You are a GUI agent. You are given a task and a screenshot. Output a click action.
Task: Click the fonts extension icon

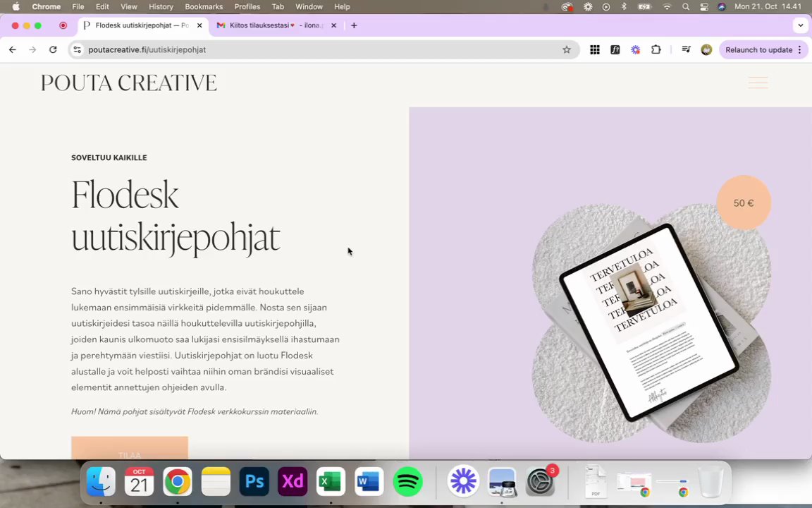615,50
